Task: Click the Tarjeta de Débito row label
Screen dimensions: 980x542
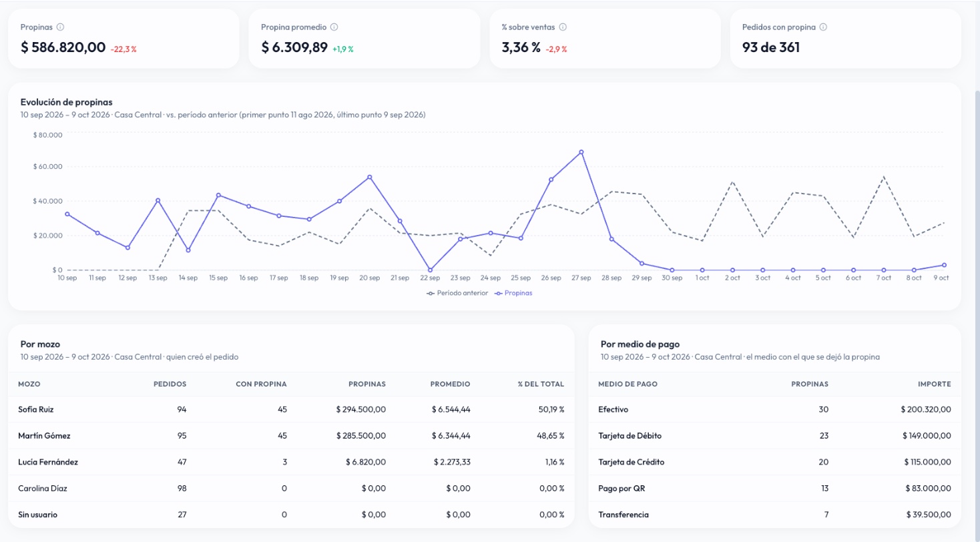Action: click(630, 436)
